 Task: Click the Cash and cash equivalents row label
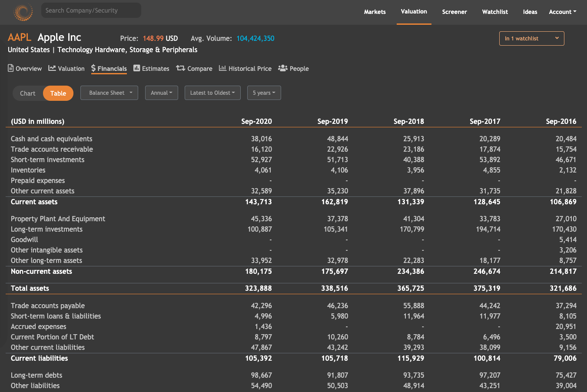click(52, 139)
